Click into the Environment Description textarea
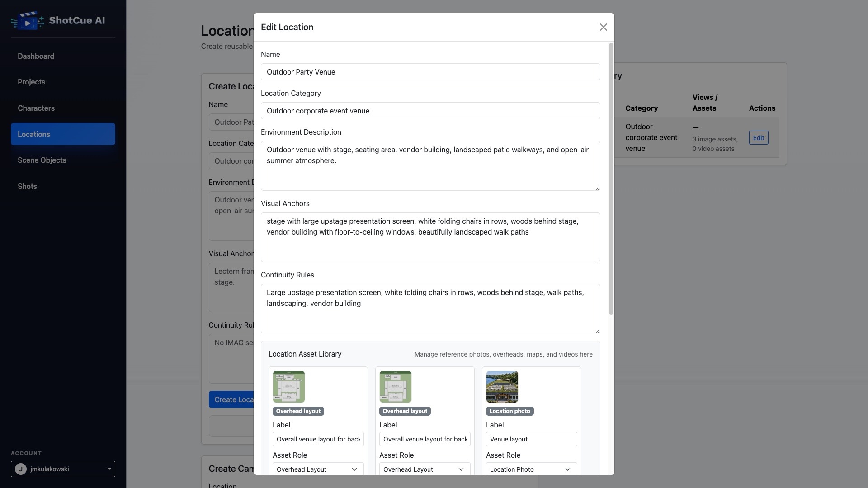 coord(430,166)
